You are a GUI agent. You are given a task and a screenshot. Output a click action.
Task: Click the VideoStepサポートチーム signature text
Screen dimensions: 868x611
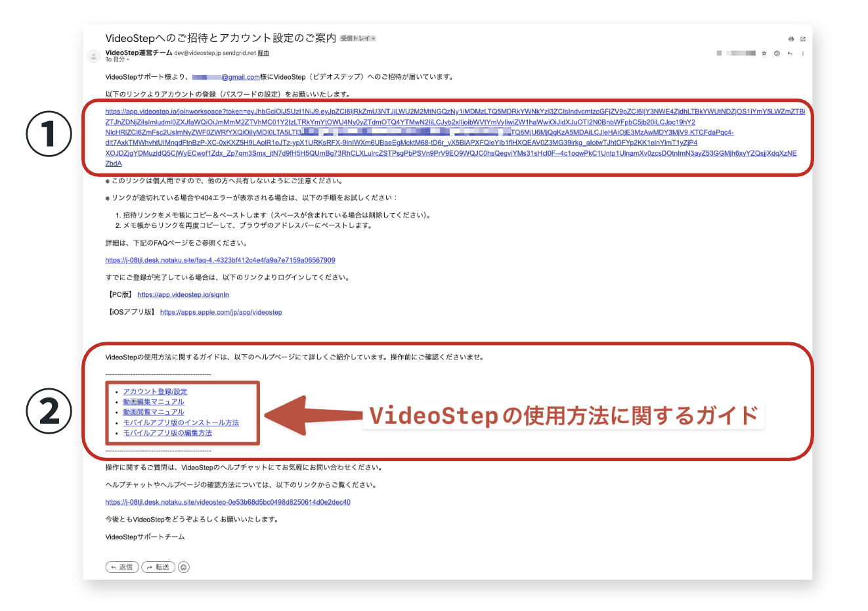point(145,537)
